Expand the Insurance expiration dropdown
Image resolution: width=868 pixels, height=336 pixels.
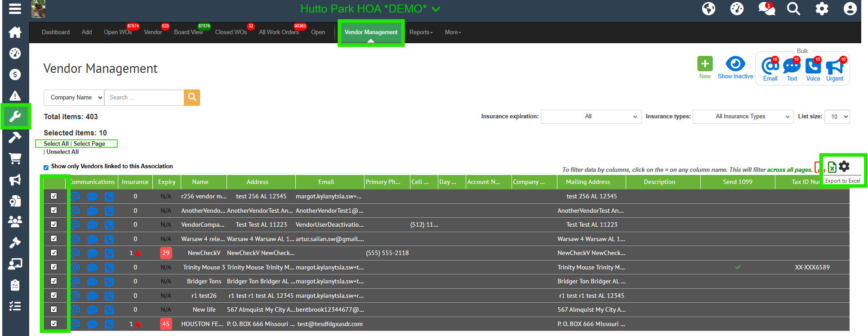591,116
